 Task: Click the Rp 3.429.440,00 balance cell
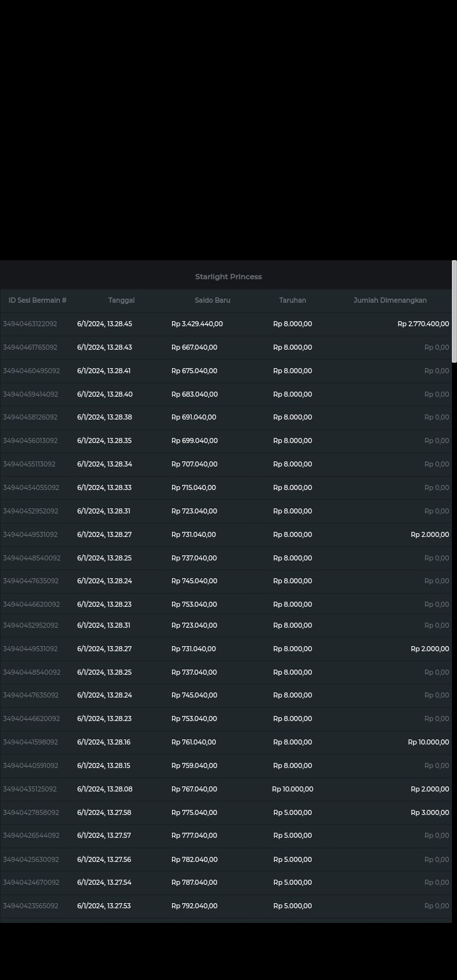coord(197,324)
